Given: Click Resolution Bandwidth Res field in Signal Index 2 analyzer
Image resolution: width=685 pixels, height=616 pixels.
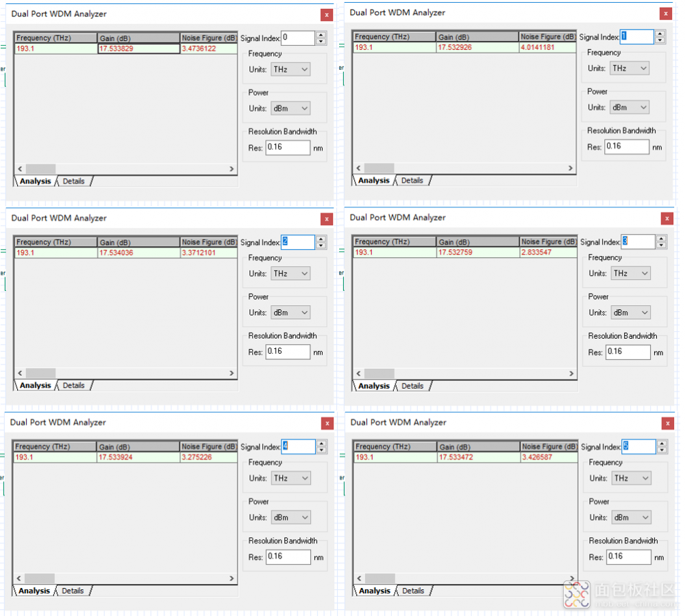Looking at the screenshot, I should point(288,351).
